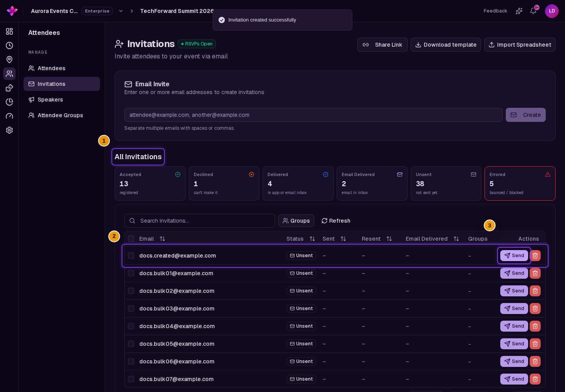Click the email addresses input field
Viewport: 565px width, 392px height.
coord(313,115)
